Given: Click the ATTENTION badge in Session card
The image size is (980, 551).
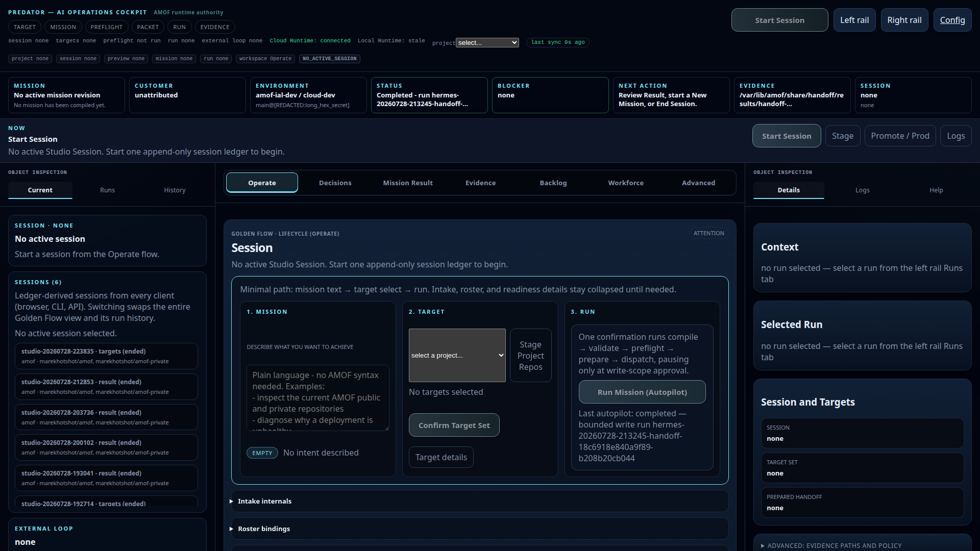Looking at the screenshot, I should (708, 233).
